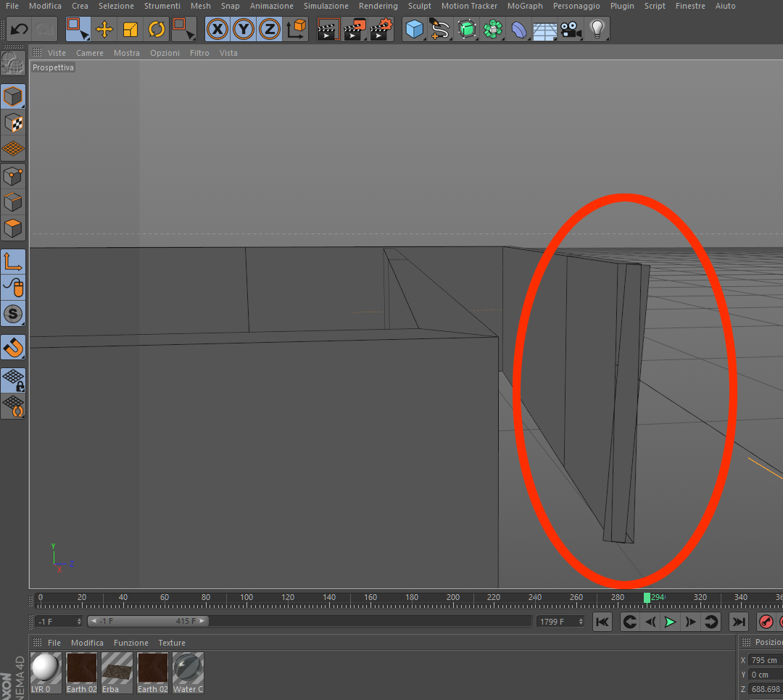Open the Texture menu in material manager

coord(172,643)
